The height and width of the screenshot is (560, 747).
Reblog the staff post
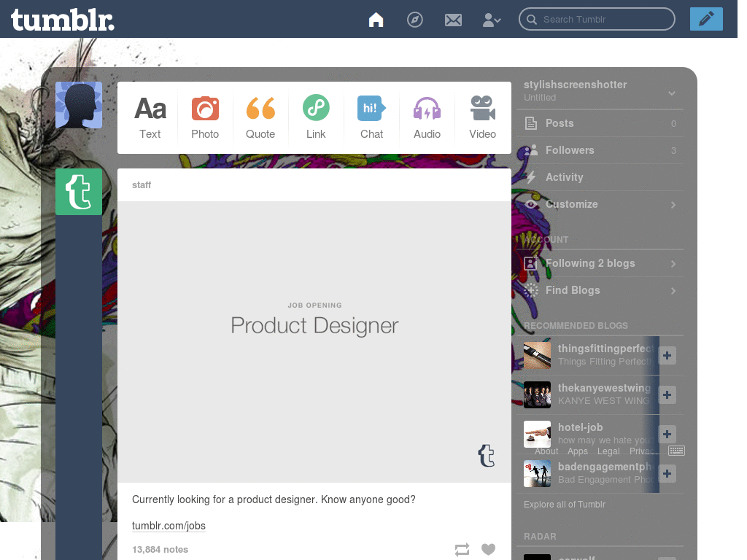462,550
